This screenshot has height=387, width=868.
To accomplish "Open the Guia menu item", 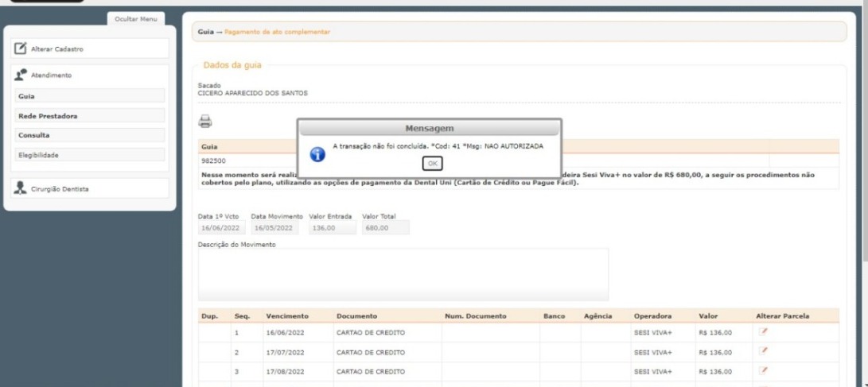I will [89, 96].
